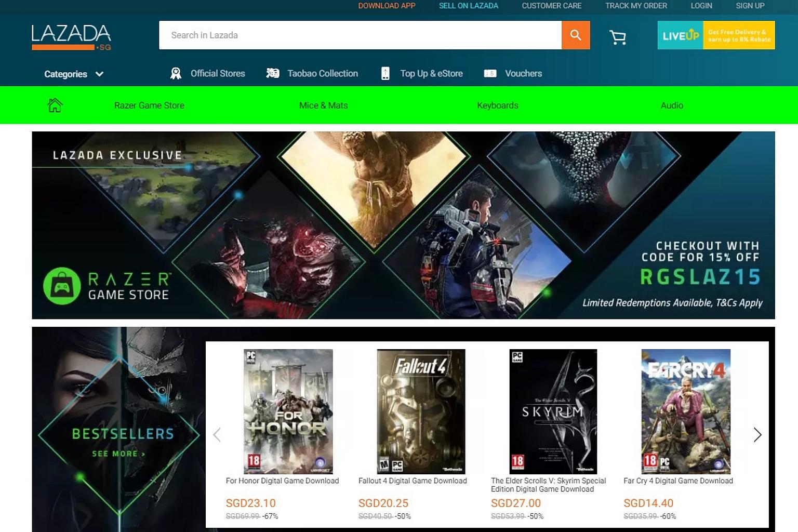The width and height of the screenshot is (798, 532).
Task: Click the Vouchers ticket icon
Action: 490,74
